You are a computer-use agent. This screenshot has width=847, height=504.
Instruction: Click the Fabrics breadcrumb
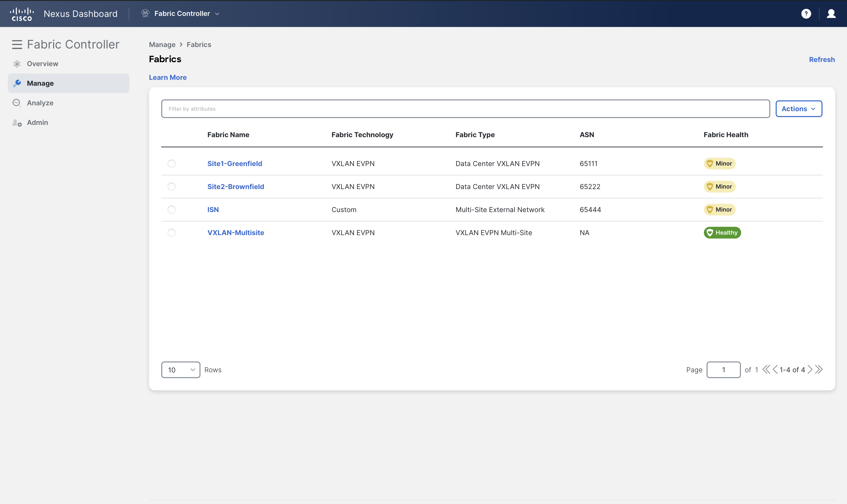coord(199,45)
